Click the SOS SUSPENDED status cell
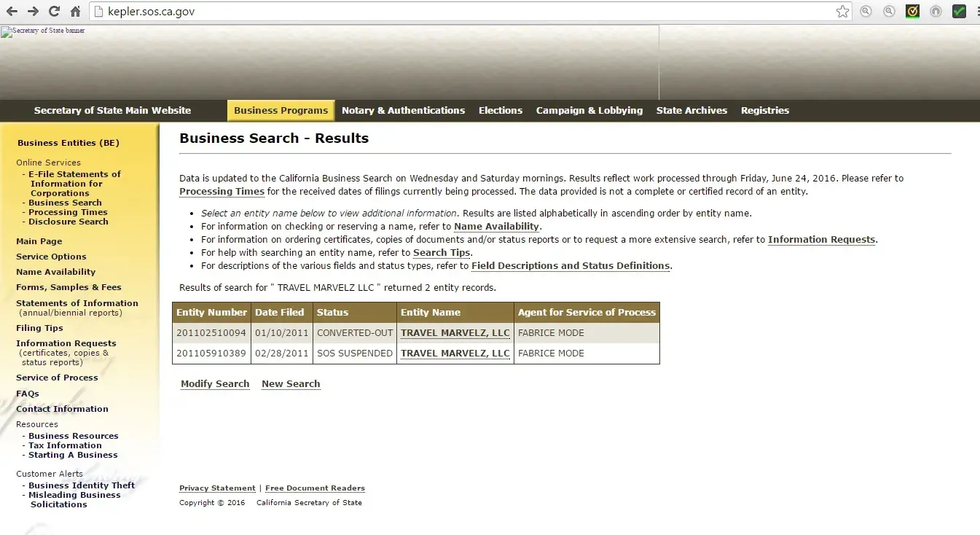Image resolution: width=980 pixels, height=535 pixels. pos(355,354)
